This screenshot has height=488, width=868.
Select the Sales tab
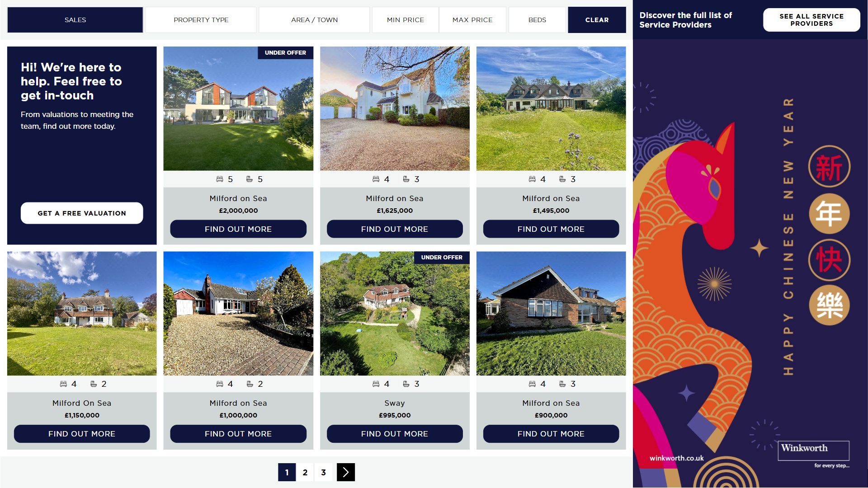point(75,20)
